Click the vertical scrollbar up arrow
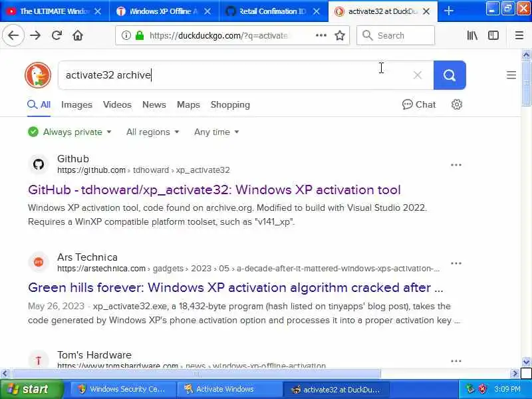The image size is (532, 399). tap(526, 55)
